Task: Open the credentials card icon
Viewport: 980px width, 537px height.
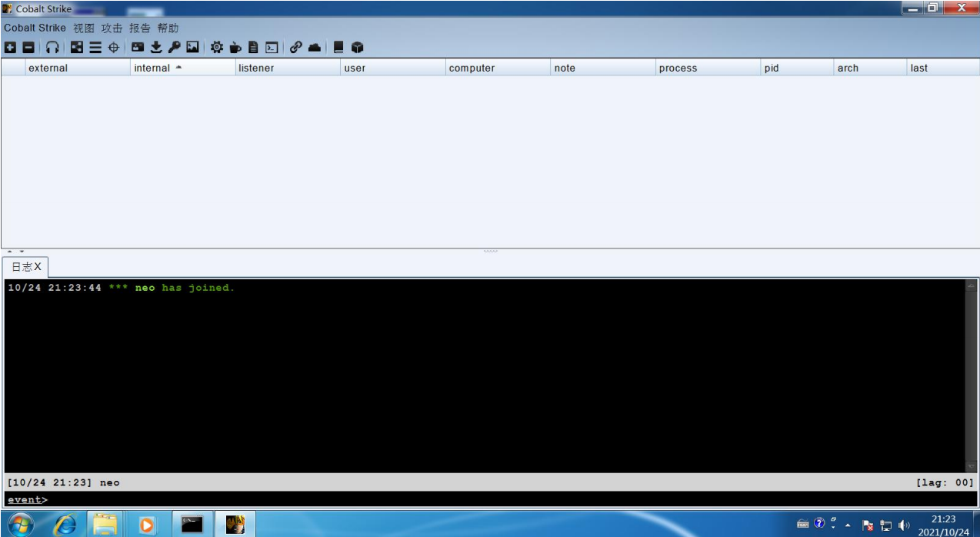Action: [138, 48]
